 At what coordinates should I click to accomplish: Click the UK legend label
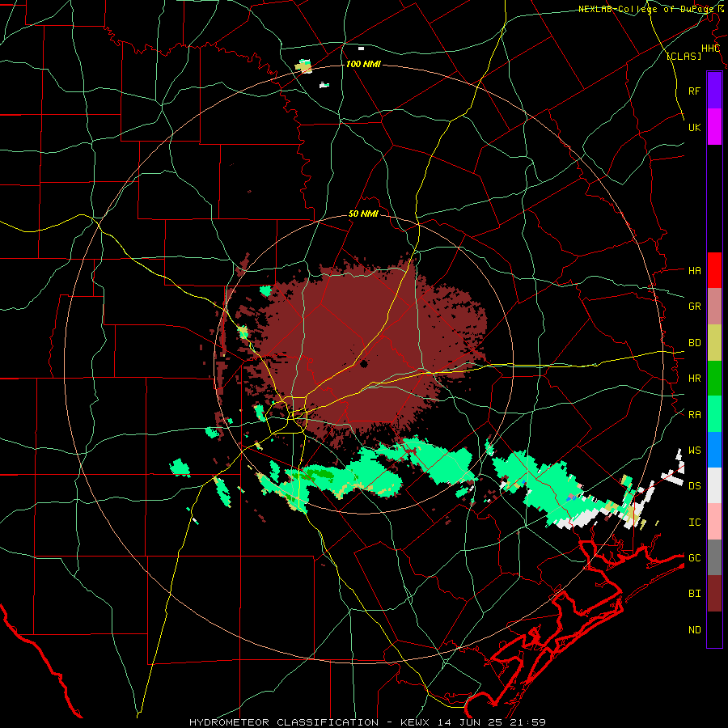click(x=694, y=127)
